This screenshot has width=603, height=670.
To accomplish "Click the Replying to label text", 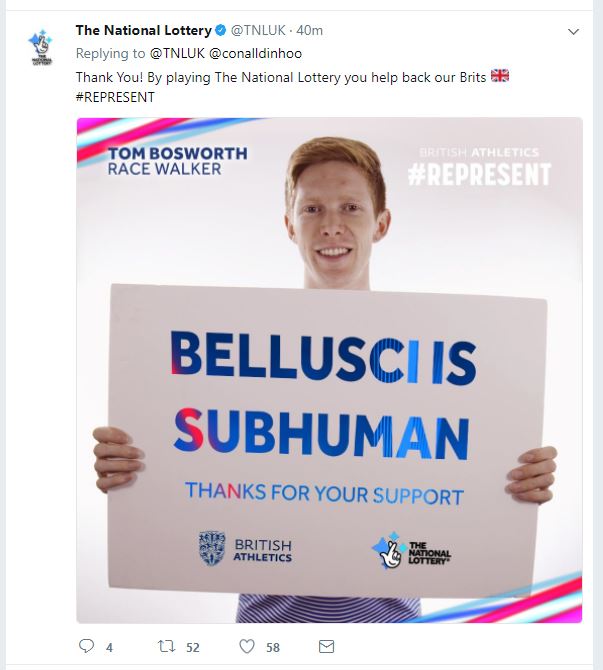I will click(x=110, y=53).
